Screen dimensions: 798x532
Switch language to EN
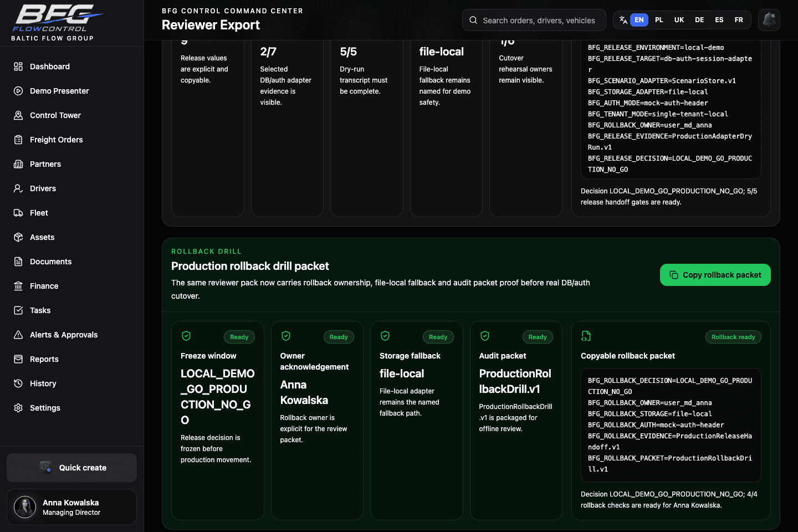639,20
